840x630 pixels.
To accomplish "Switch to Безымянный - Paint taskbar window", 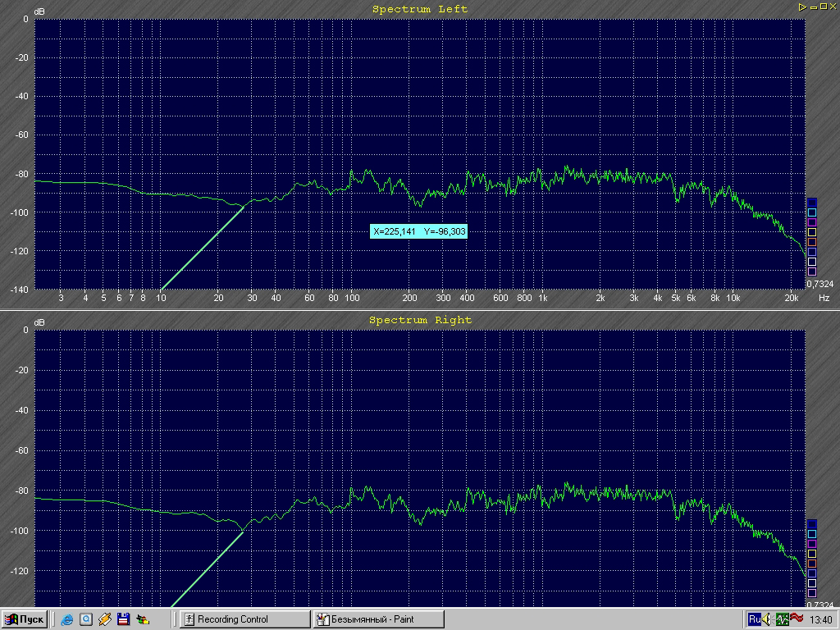I will tap(378, 619).
